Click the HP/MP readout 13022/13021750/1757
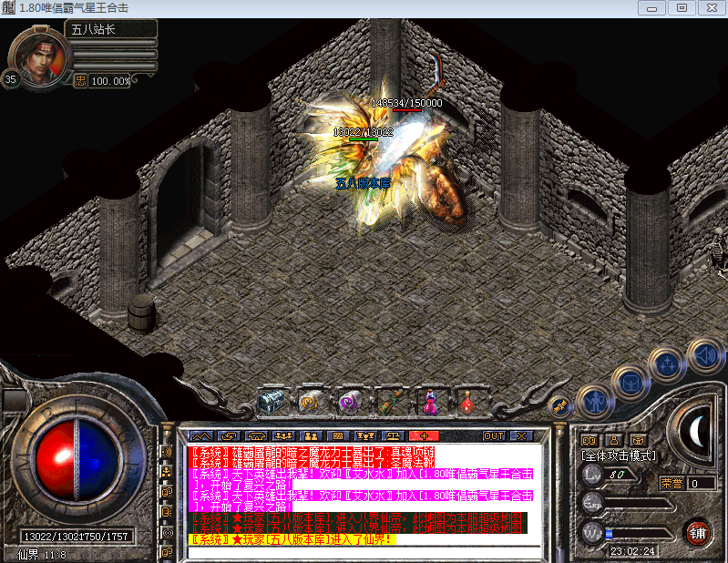 pyautogui.click(x=76, y=537)
